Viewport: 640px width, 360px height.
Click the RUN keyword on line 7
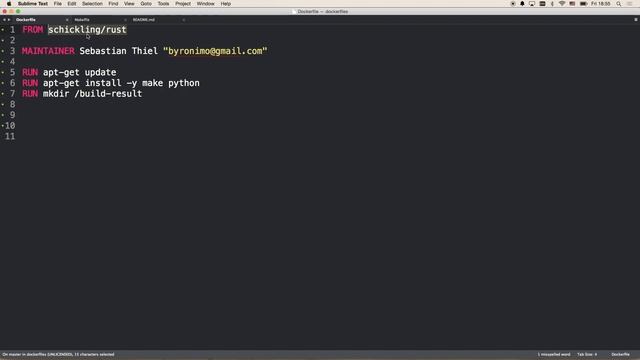(30, 93)
